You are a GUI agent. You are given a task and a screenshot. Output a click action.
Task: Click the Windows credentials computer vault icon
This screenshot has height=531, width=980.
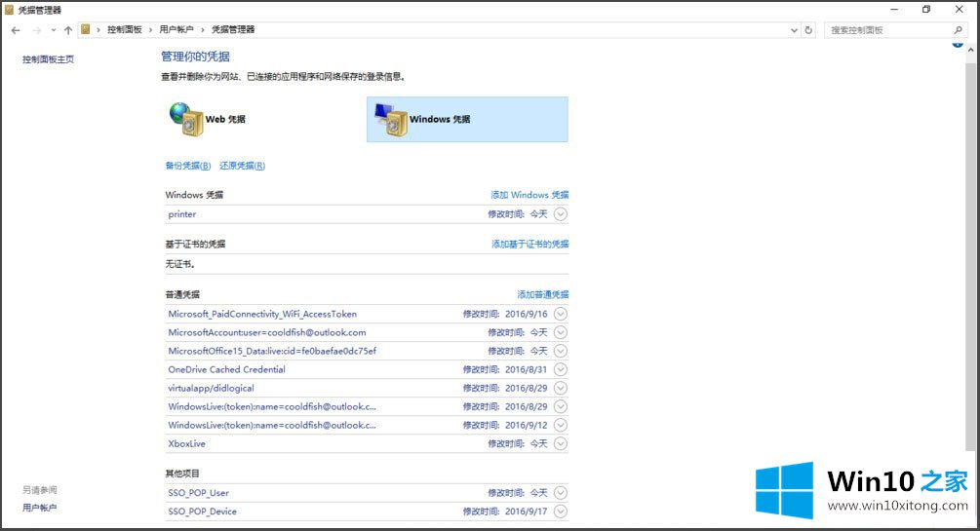click(391, 119)
